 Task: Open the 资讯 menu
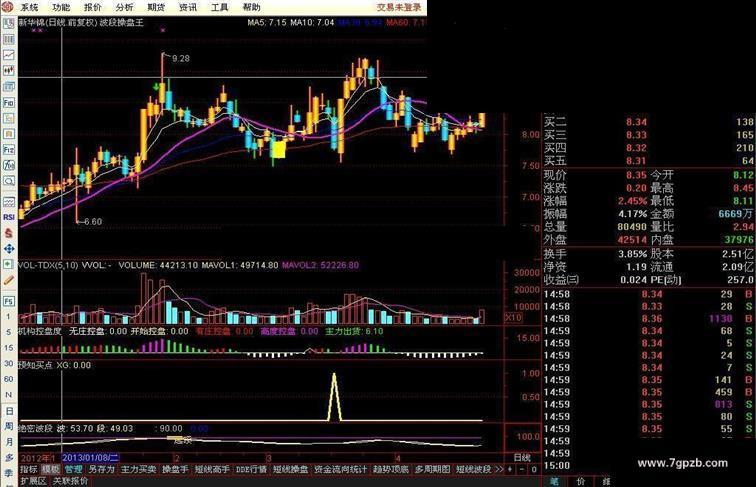click(x=188, y=7)
